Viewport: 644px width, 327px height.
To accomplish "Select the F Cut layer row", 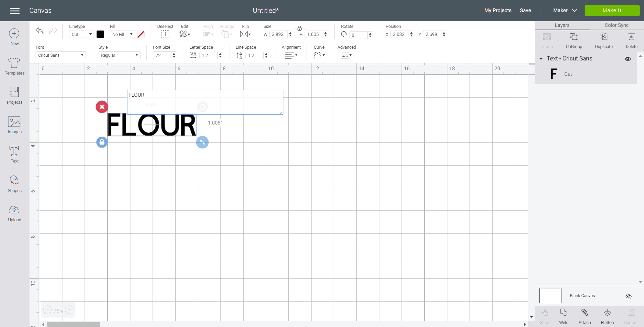I will coord(586,74).
